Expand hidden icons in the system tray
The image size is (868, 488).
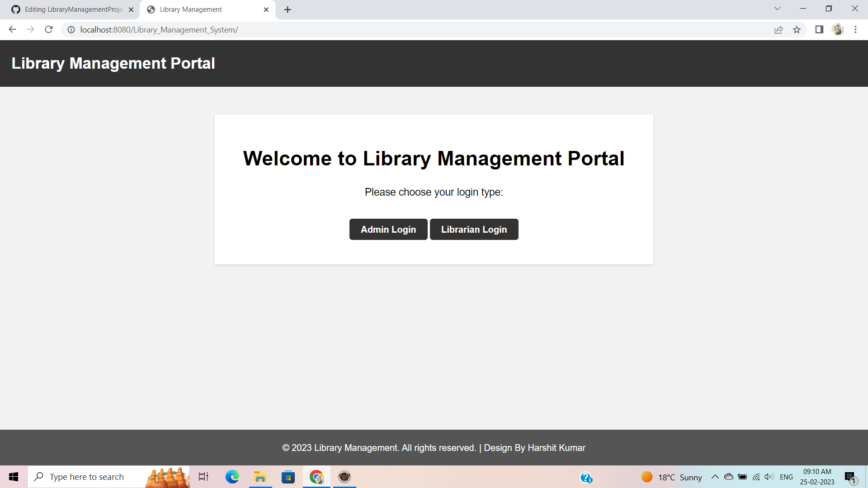pos(716,477)
